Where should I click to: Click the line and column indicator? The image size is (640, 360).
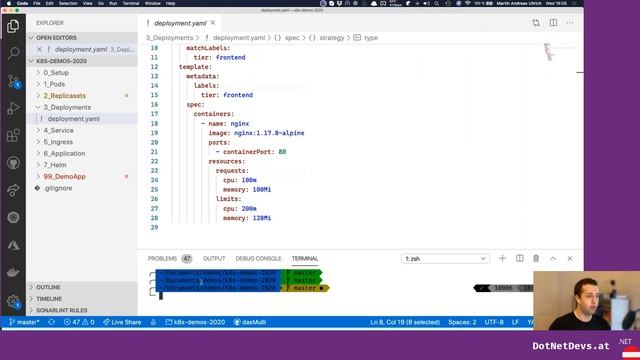click(405, 322)
